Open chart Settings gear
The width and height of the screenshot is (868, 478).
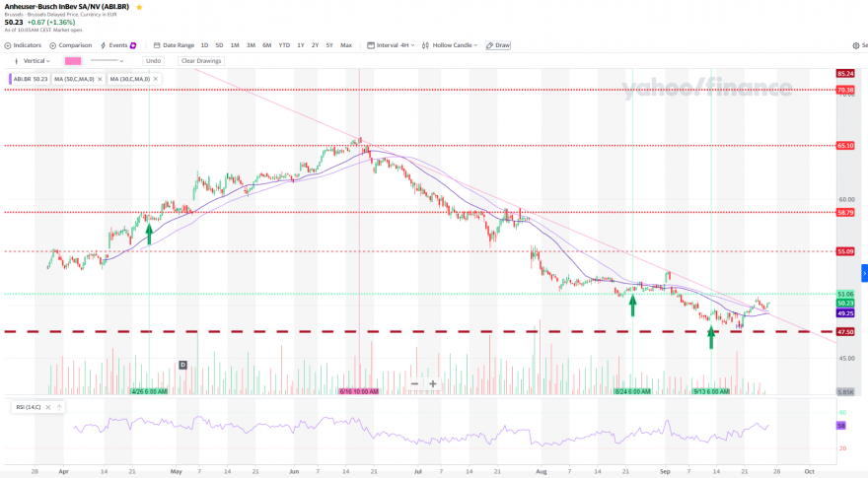pos(856,45)
